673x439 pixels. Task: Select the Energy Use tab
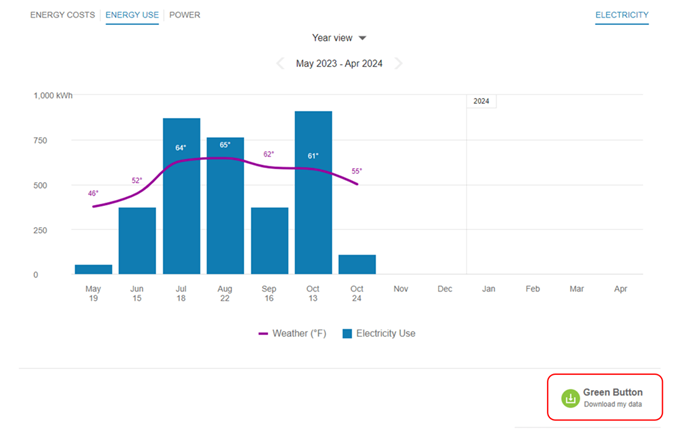132,16
